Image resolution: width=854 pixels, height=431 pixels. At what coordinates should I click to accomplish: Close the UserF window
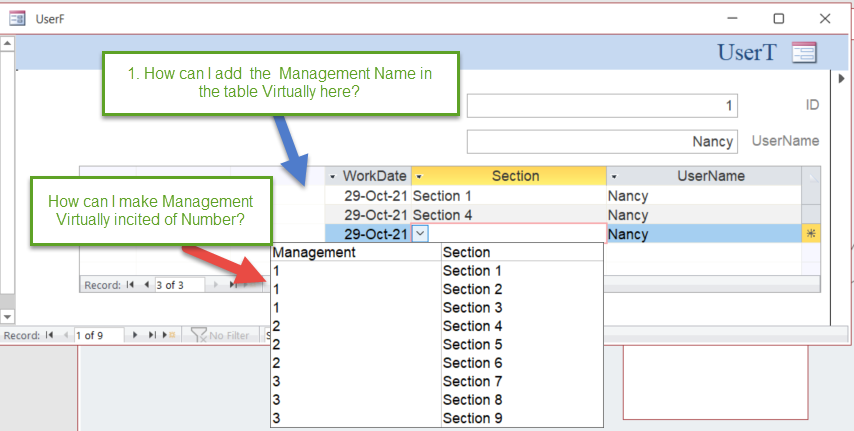click(825, 19)
